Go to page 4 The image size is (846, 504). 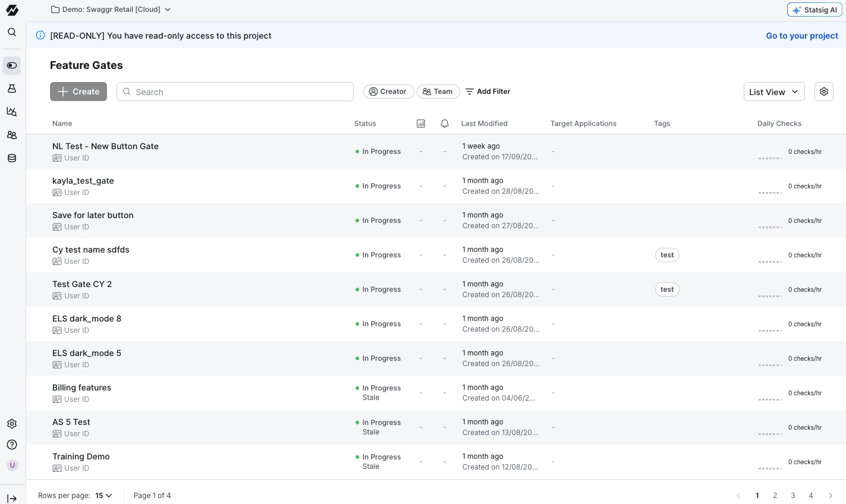(811, 496)
